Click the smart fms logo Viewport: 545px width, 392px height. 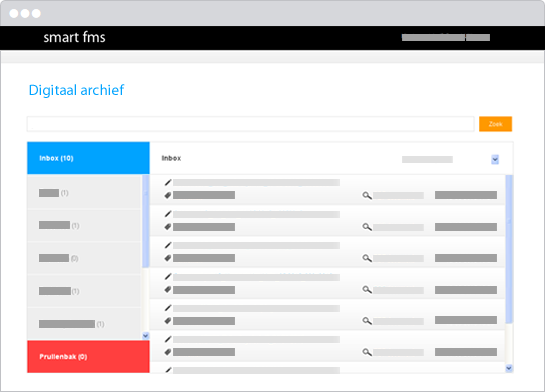click(x=74, y=37)
